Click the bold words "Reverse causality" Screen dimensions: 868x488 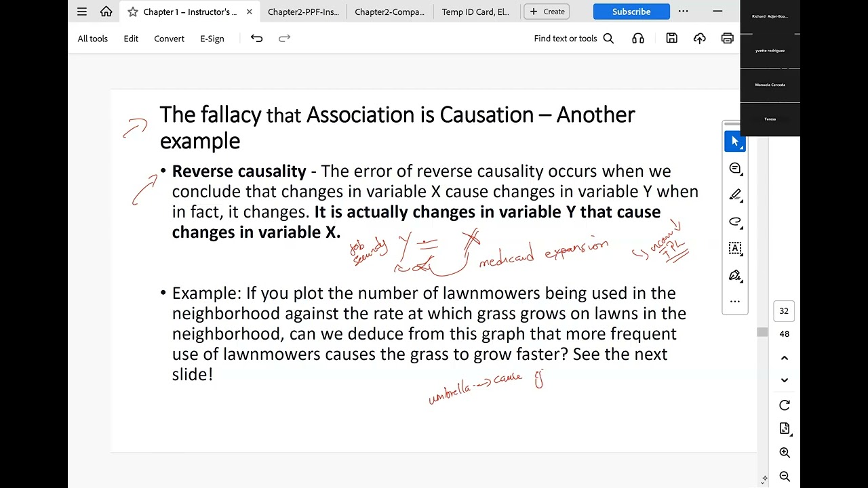239,171
